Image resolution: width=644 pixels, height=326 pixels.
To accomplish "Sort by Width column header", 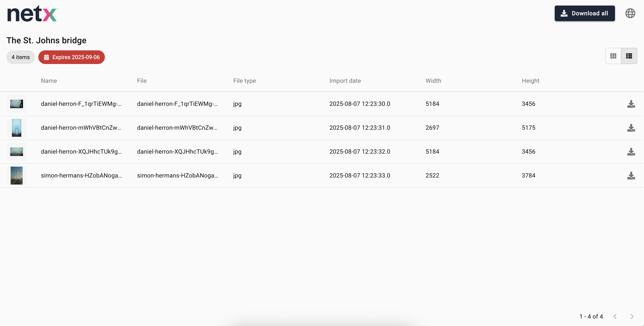I will (x=433, y=81).
